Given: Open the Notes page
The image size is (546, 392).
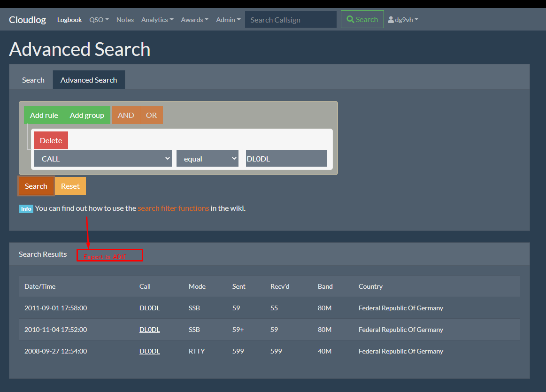Looking at the screenshot, I should coord(125,20).
